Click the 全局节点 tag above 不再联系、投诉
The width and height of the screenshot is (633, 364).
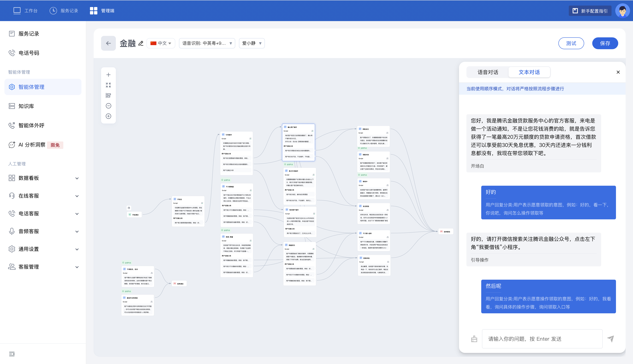(x=127, y=263)
